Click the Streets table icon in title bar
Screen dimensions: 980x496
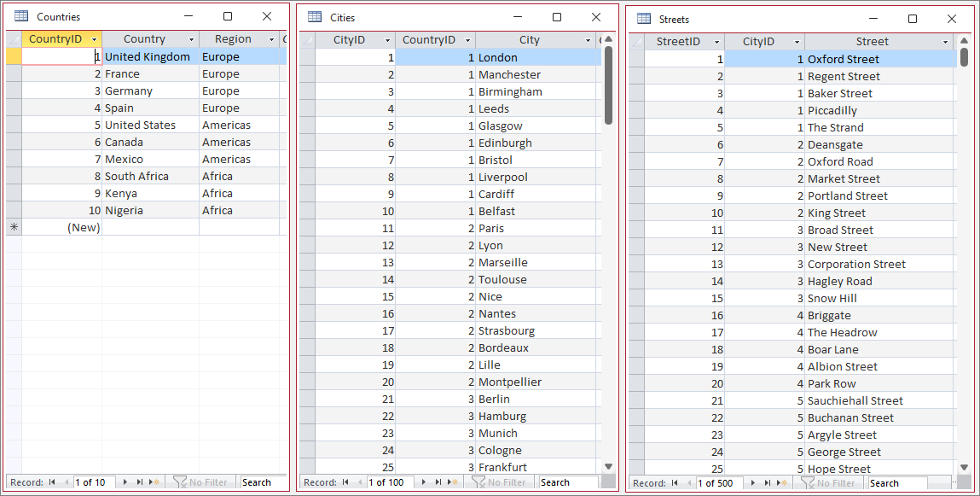click(644, 19)
